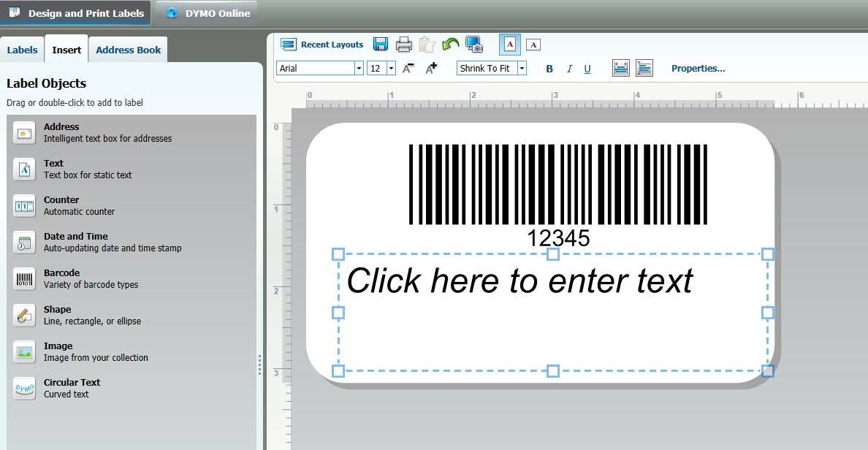Image resolution: width=868 pixels, height=450 pixels.
Task: Select 'Image from your collection' description
Action: click(x=96, y=357)
